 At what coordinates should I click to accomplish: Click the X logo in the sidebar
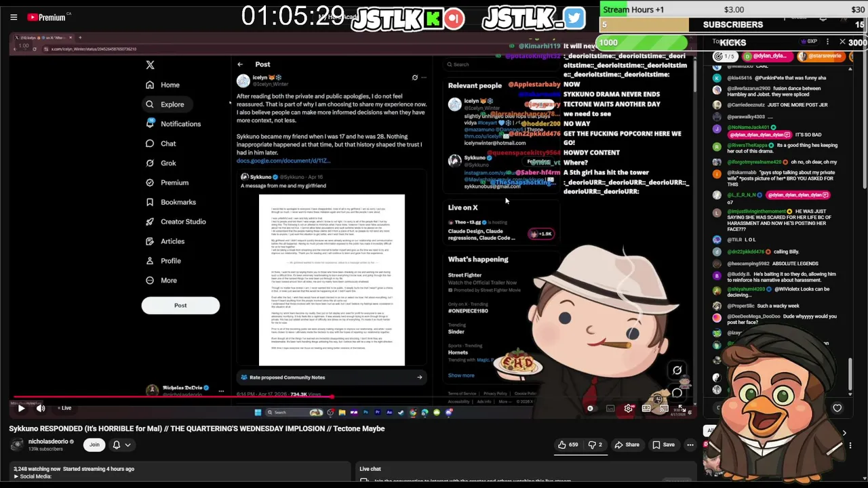click(150, 65)
